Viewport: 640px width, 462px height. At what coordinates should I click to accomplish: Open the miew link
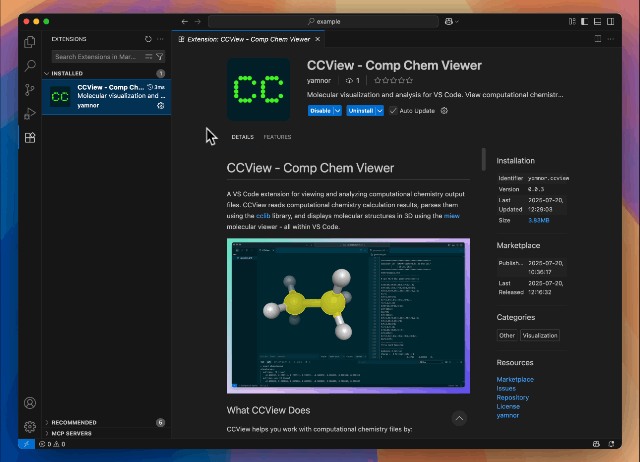pyautogui.click(x=451, y=216)
